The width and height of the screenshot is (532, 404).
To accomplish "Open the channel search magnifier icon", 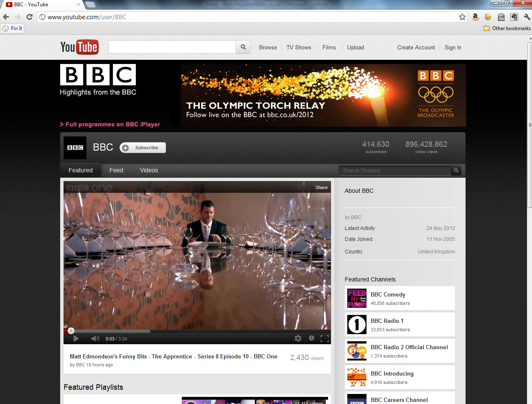I will tap(456, 170).
